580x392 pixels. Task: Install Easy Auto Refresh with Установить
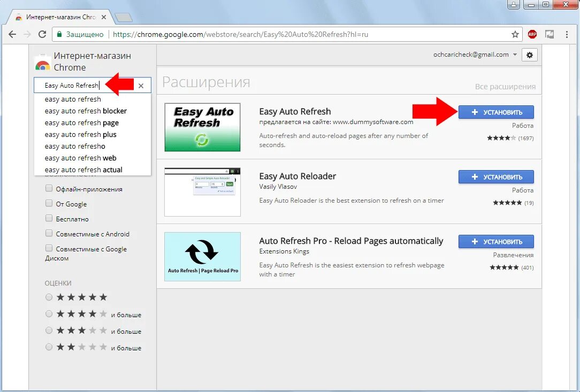pyautogui.click(x=496, y=112)
